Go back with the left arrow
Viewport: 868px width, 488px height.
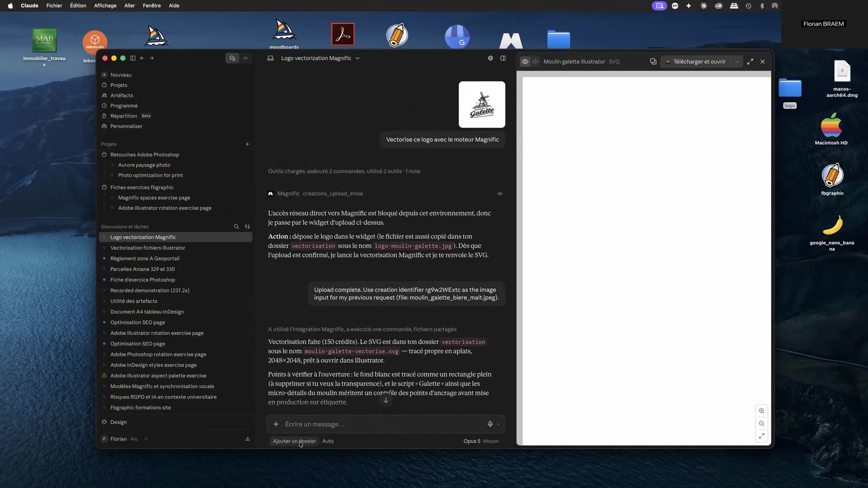142,58
